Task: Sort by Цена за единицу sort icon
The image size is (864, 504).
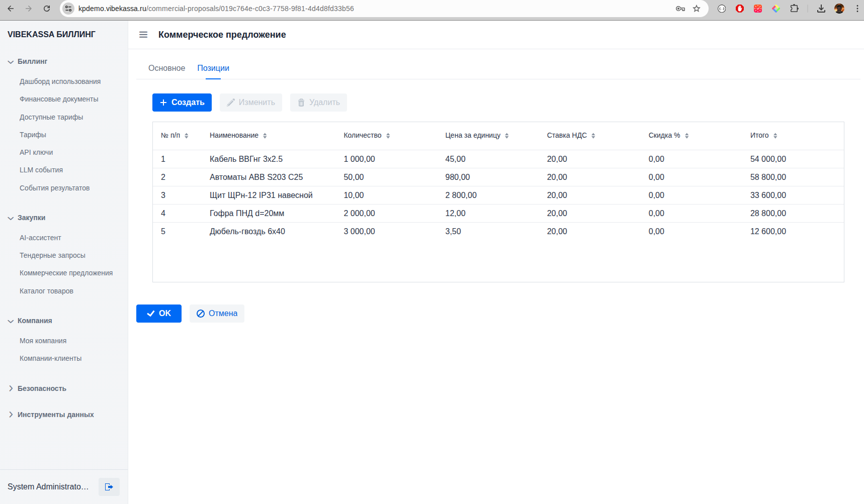Action: pos(506,136)
